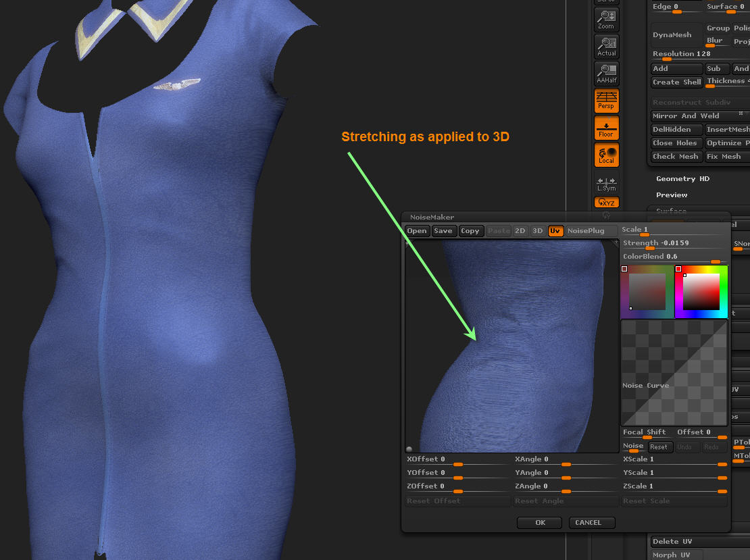Click InsertMesh button
750x560 pixels.
coord(728,130)
